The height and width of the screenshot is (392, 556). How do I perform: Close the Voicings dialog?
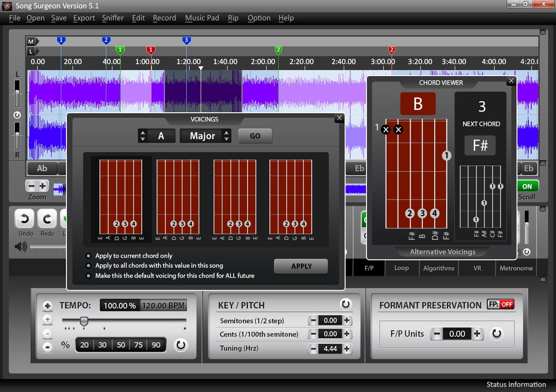[x=340, y=118]
